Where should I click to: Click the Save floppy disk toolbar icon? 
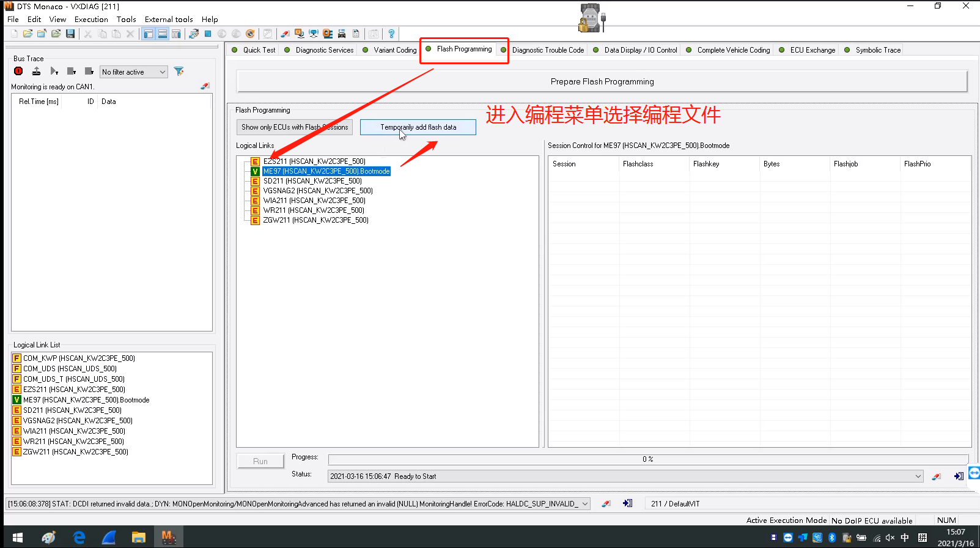click(70, 34)
